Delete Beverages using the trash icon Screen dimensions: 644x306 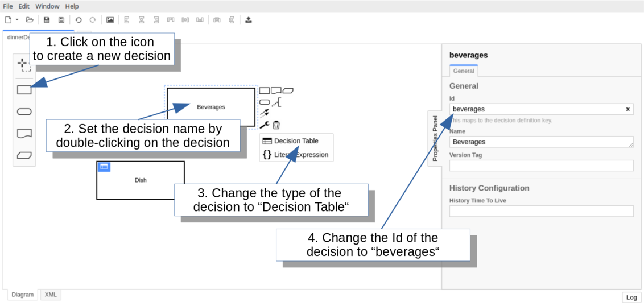click(276, 125)
